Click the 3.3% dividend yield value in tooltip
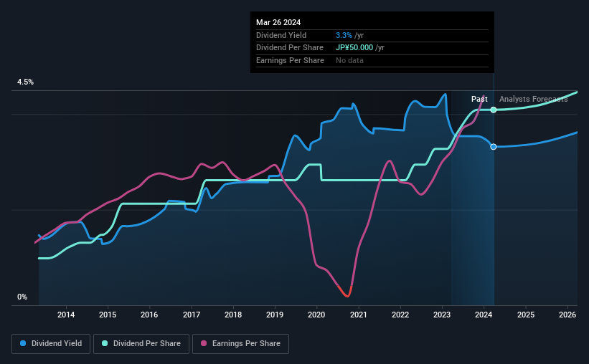Viewport: 589px width, 364px height. (x=344, y=35)
